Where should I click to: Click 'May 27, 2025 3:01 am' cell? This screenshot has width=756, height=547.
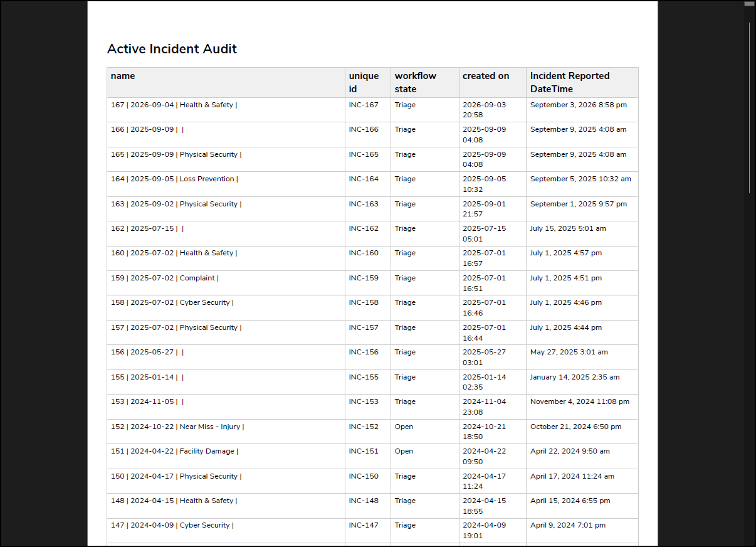click(x=582, y=358)
